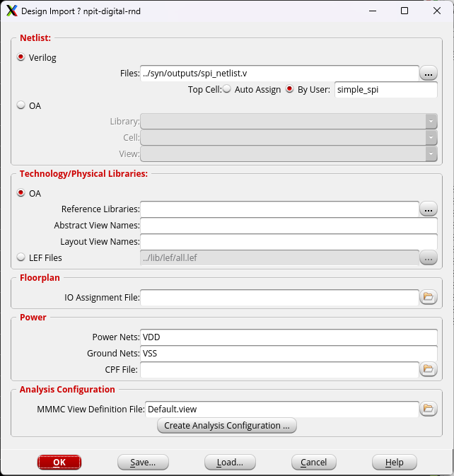Click the LEF files path field
Image resolution: width=454 pixels, height=476 pixels.
[279, 257]
